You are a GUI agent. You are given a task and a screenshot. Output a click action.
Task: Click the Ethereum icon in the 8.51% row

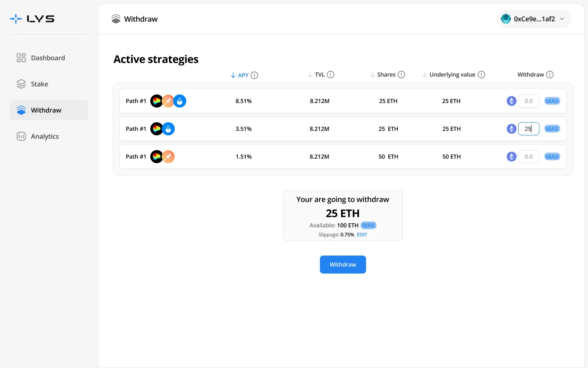coord(511,101)
